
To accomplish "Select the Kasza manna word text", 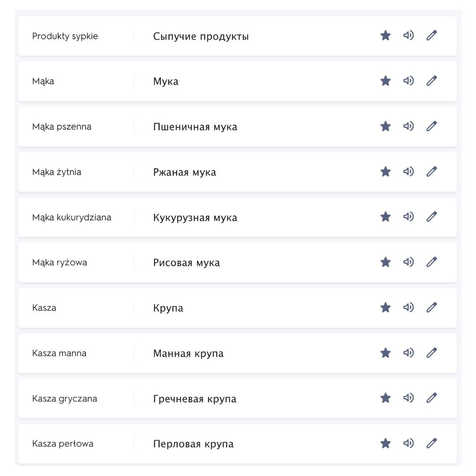I will pyautogui.click(x=59, y=353).
